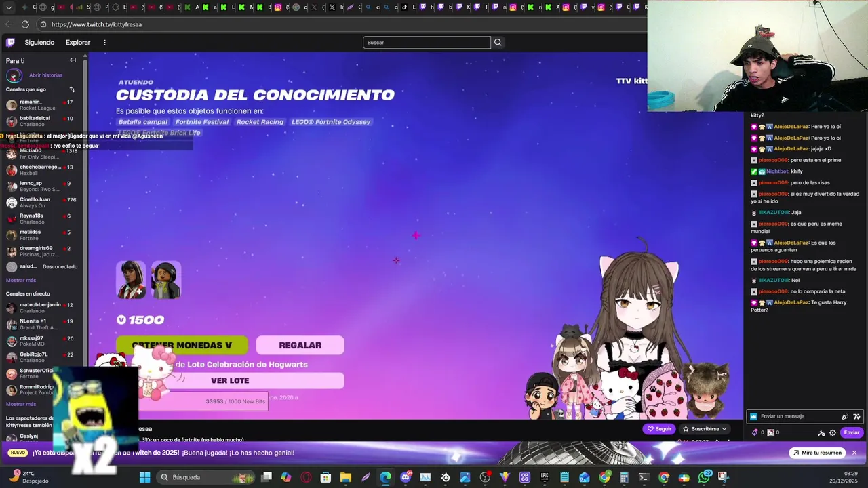Click the browser address bar URL
The height and width of the screenshot is (488, 868).
(96, 24)
